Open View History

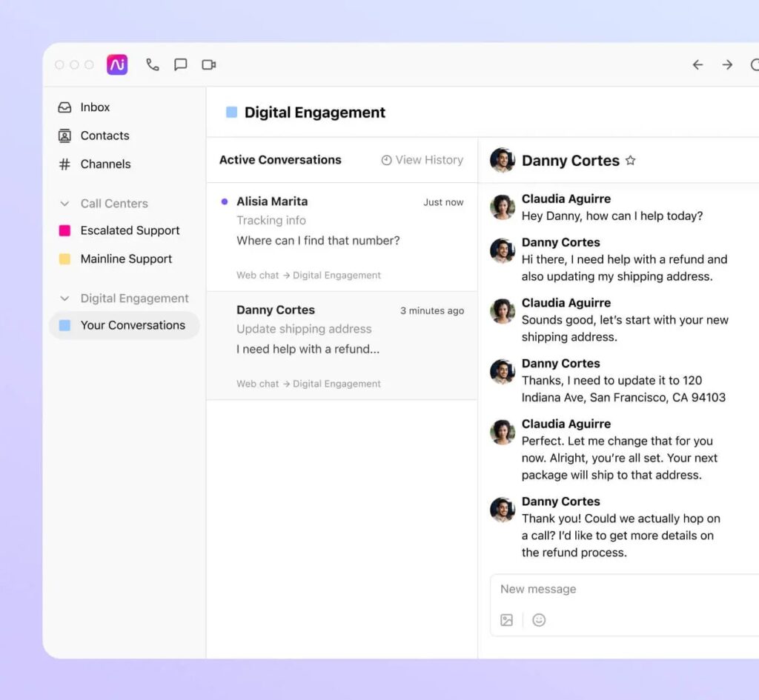(421, 160)
